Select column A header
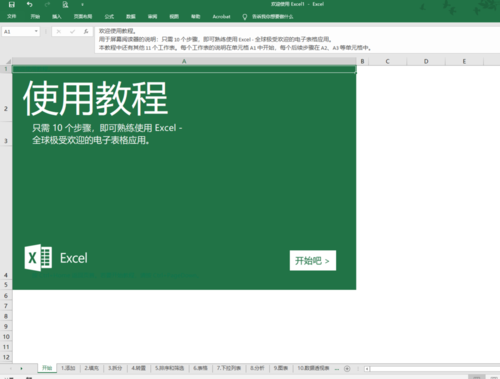 click(x=184, y=61)
